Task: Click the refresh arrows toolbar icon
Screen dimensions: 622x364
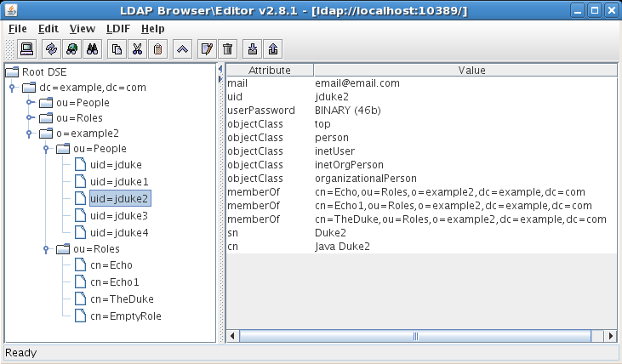Action: [52, 48]
